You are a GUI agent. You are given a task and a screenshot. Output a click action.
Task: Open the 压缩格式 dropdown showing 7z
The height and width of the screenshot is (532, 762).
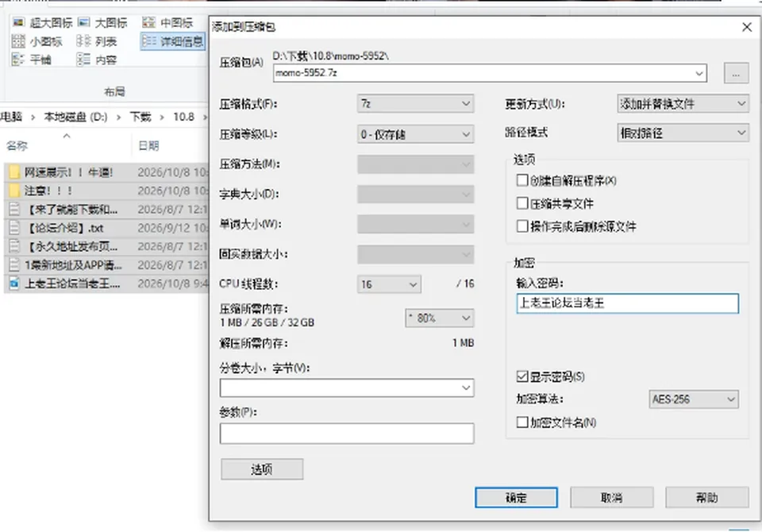pos(415,103)
